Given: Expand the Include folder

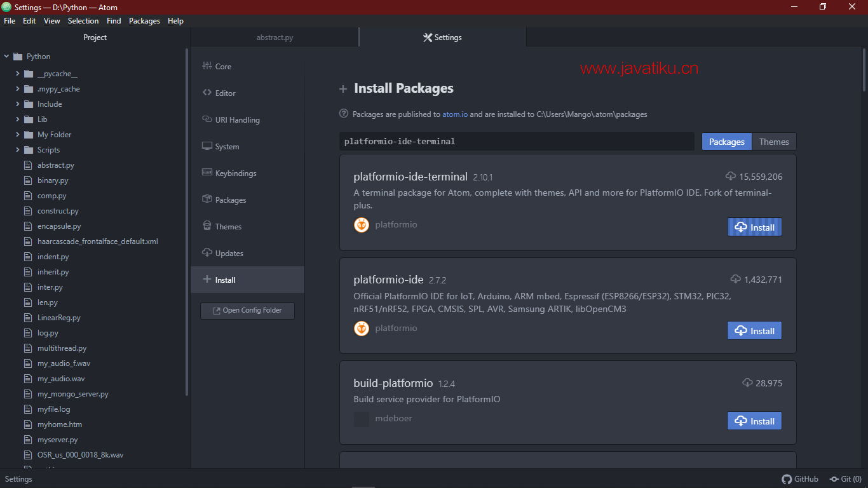Looking at the screenshot, I should [18, 104].
